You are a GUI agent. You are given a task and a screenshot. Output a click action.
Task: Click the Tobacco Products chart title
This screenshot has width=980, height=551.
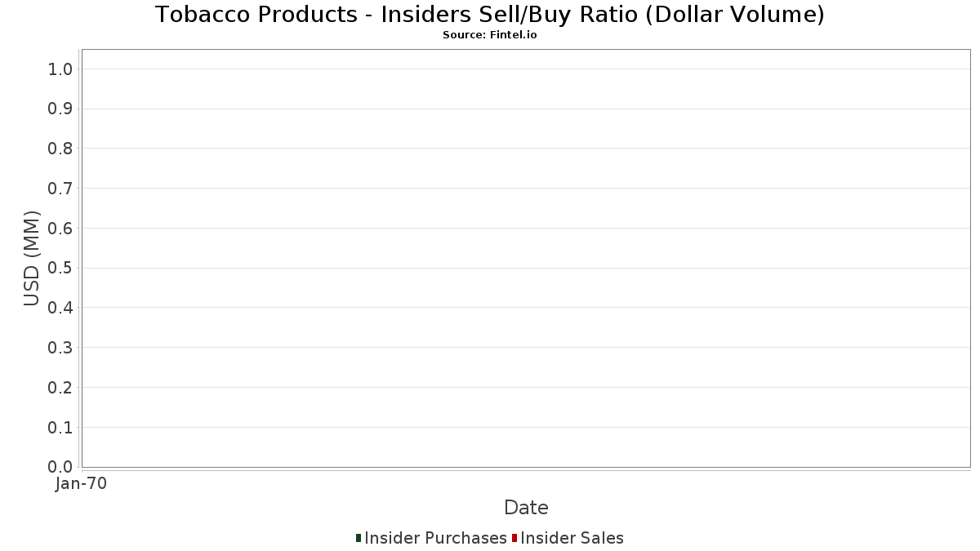(490, 15)
